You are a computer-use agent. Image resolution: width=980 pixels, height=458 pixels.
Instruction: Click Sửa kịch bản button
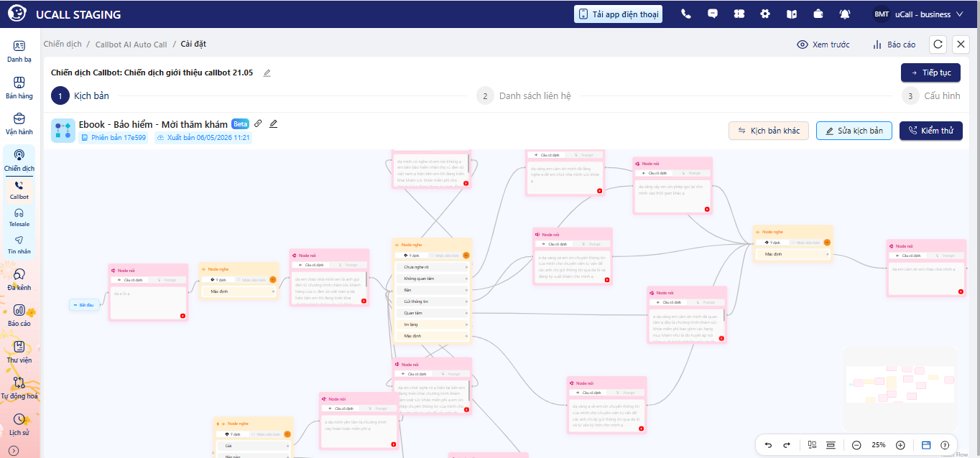tap(854, 131)
